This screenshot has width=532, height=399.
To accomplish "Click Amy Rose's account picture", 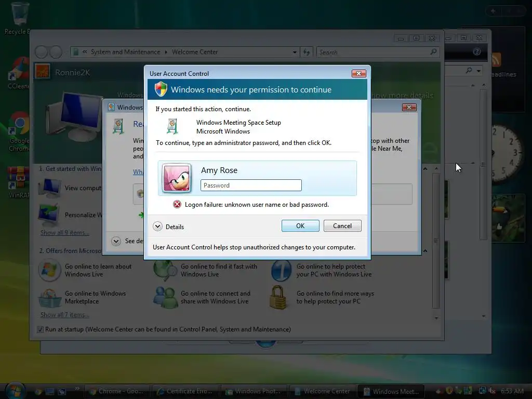I will click(x=177, y=178).
